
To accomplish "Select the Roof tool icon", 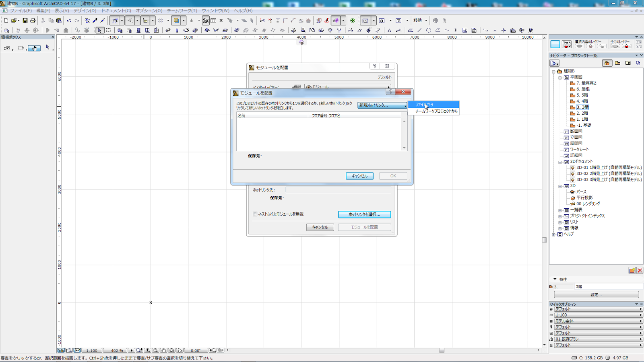I will [x=207, y=30].
